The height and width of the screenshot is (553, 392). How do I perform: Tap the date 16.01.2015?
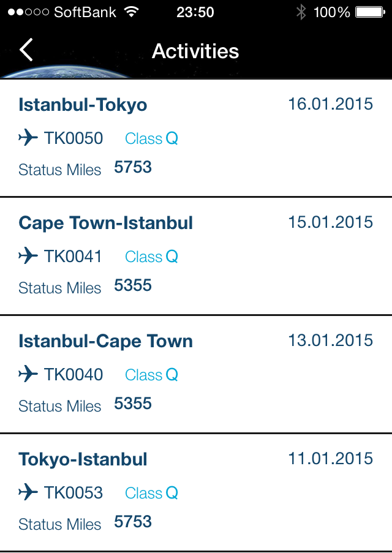coord(330,104)
